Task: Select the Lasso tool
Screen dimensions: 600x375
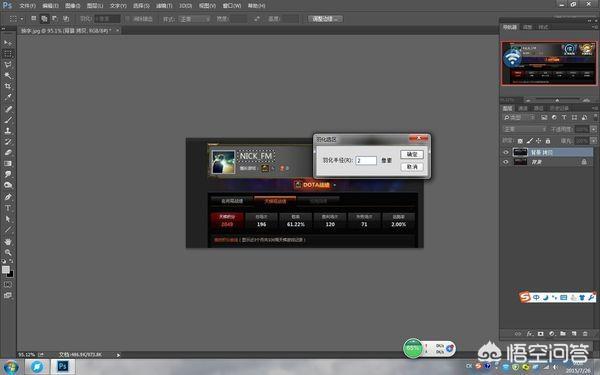Action: (x=8, y=65)
